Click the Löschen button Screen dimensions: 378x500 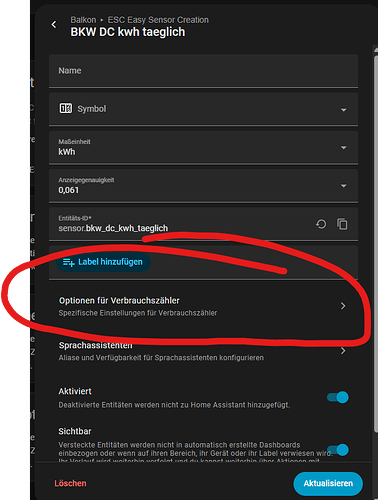click(x=70, y=483)
